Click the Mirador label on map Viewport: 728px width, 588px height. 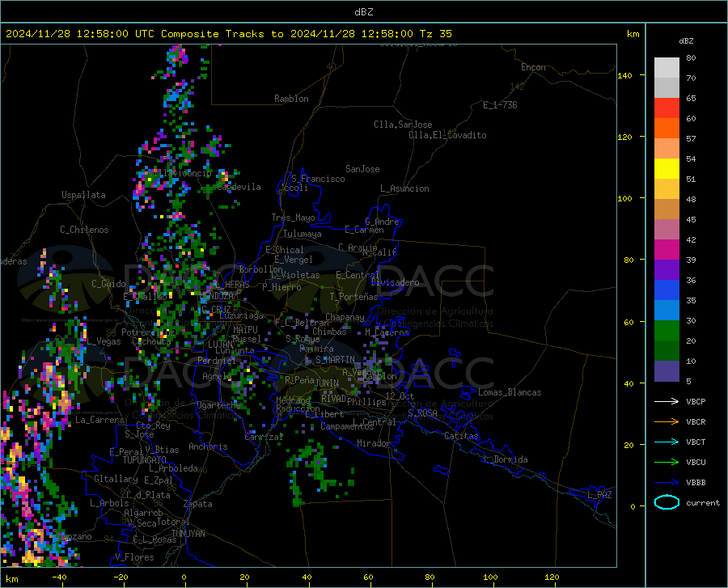374,444
